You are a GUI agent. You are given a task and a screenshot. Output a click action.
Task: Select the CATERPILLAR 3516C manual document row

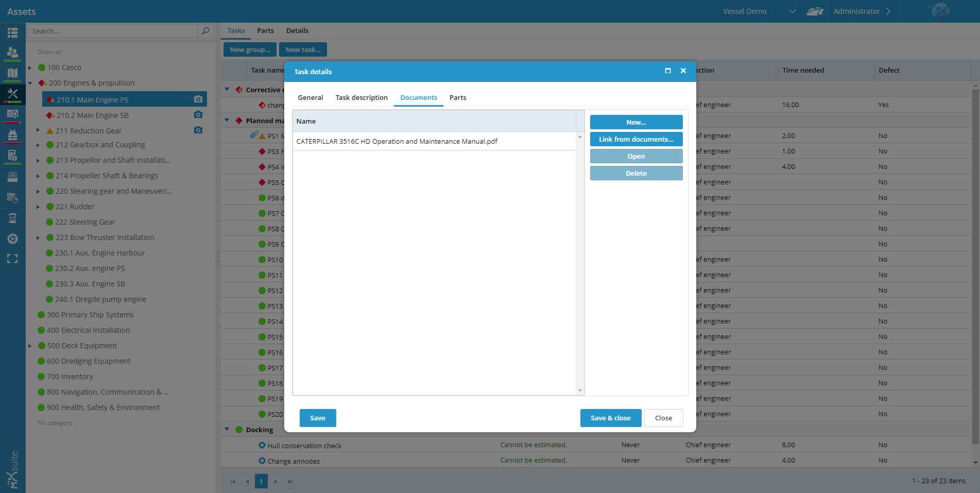(x=397, y=141)
